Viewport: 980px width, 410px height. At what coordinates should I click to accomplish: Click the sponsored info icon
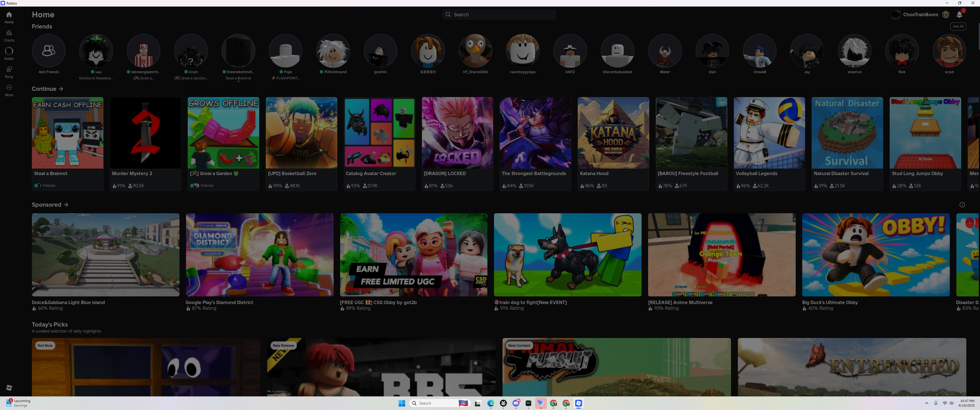click(962, 205)
